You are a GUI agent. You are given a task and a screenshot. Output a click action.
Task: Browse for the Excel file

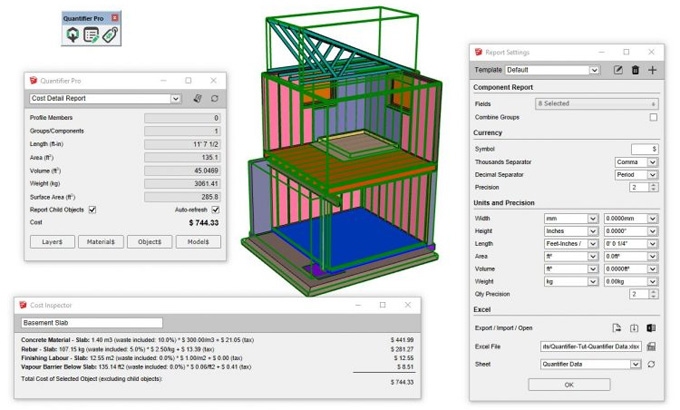(651, 346)
